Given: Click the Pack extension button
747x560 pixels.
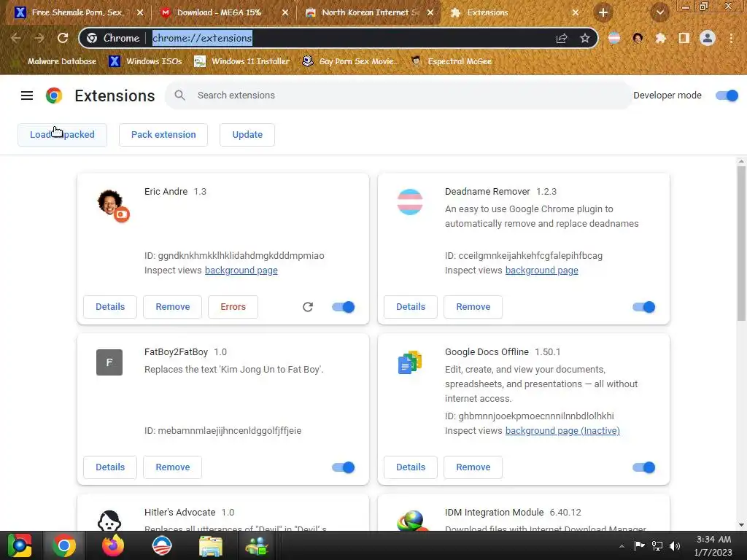Looking at the screenshot, I should [163, 135].
